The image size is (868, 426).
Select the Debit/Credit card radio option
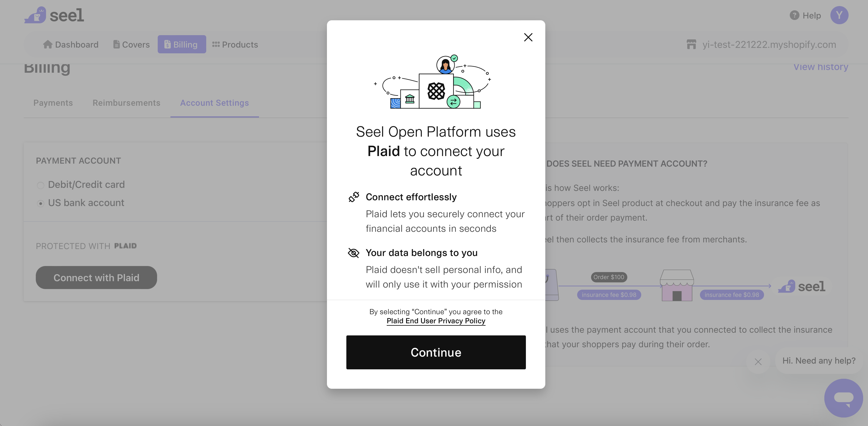[x=40, y=185]
